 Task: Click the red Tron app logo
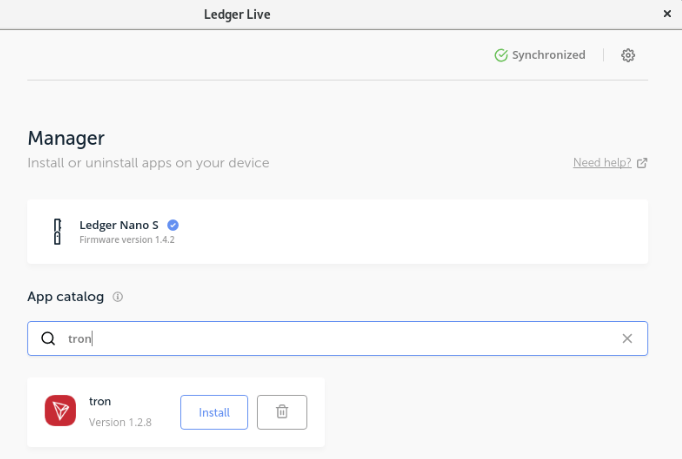click(x=60, y=411)
